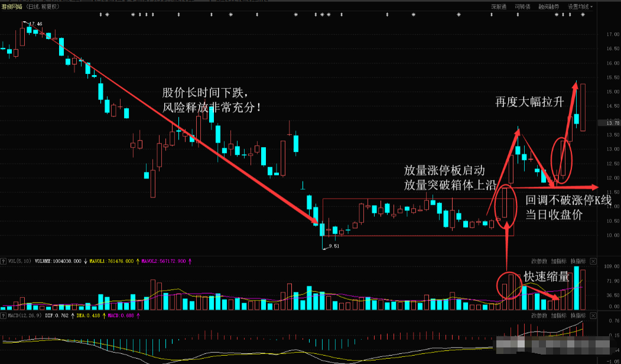Click 换指标 in the MACD panel
Viewport: 621px width, 364px height.
[578, 316]
